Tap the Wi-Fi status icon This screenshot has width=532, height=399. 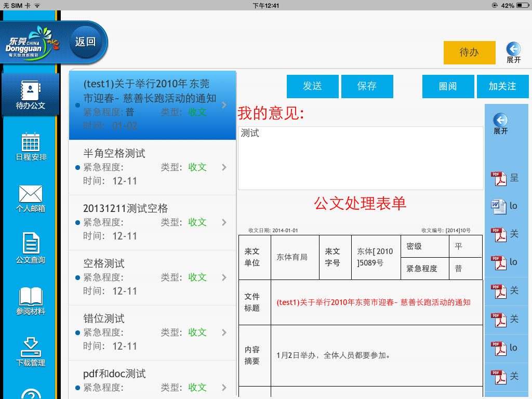pos(37,5)
